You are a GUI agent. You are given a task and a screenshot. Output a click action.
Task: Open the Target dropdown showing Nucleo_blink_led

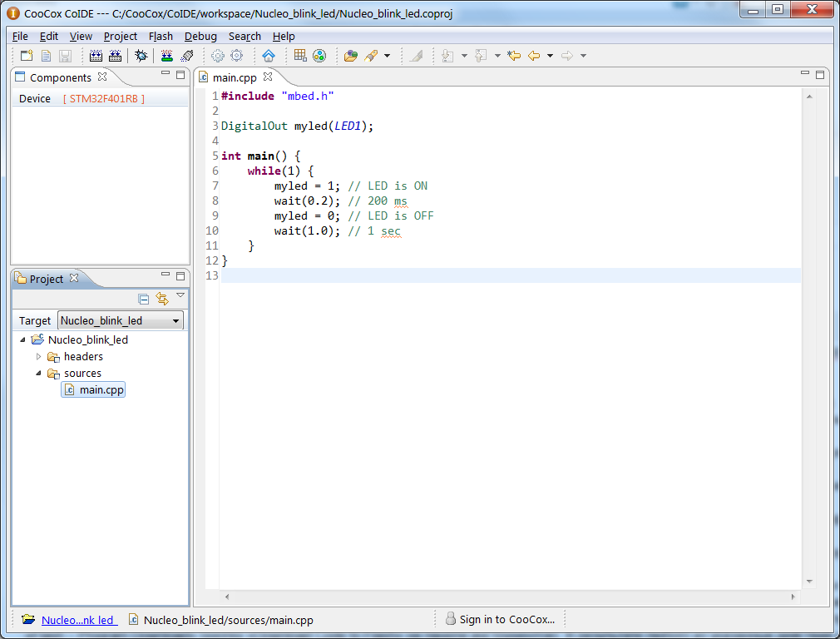(175, 320)
